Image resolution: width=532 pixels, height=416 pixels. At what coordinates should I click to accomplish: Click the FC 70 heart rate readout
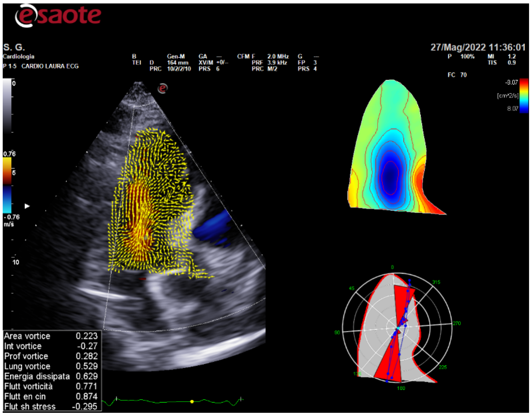pos(457,75)
